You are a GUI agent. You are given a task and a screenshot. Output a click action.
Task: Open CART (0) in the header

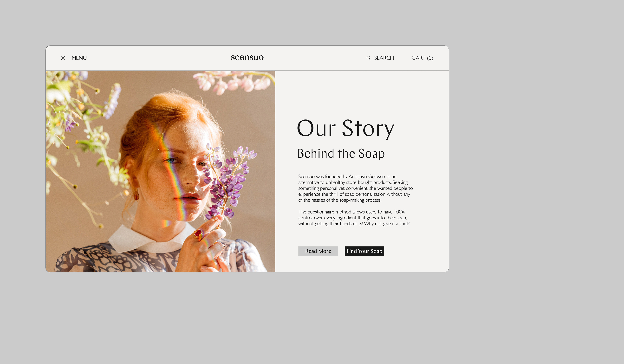422,58
